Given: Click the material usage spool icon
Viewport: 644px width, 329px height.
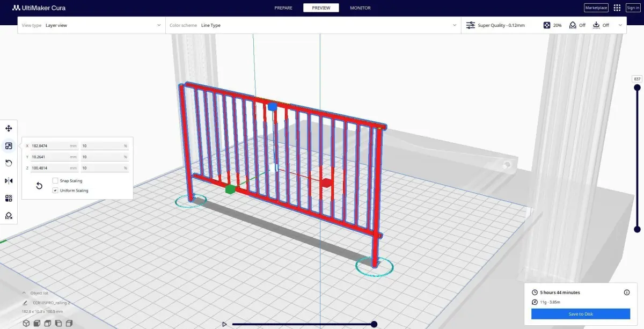Looking at the screenshot, I should click(535, 302).
